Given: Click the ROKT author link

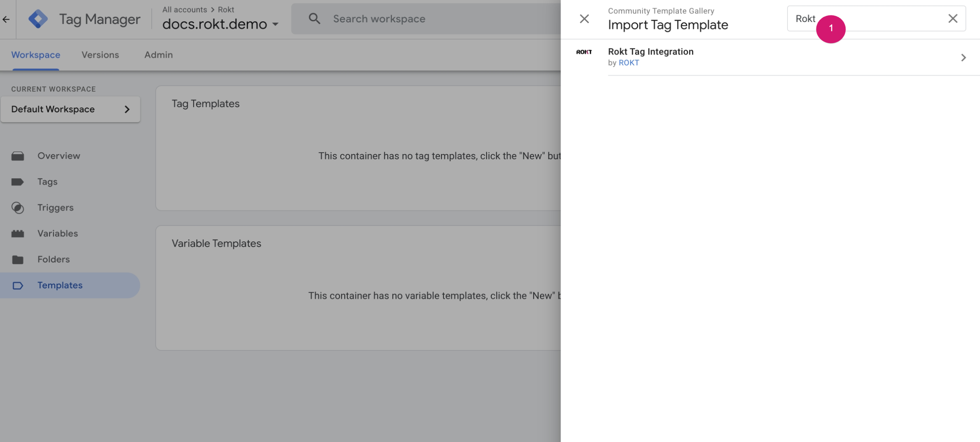Looking at the screenshot, I should [x=629, y=63].
